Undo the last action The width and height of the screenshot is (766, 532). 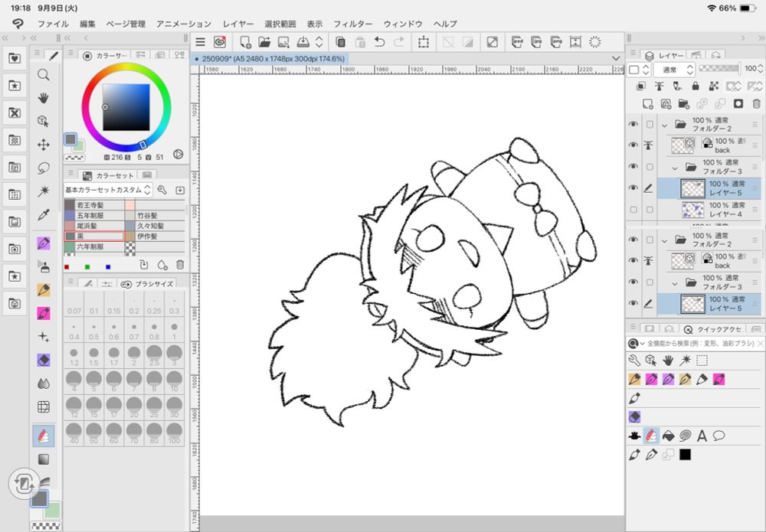(380, 42)
